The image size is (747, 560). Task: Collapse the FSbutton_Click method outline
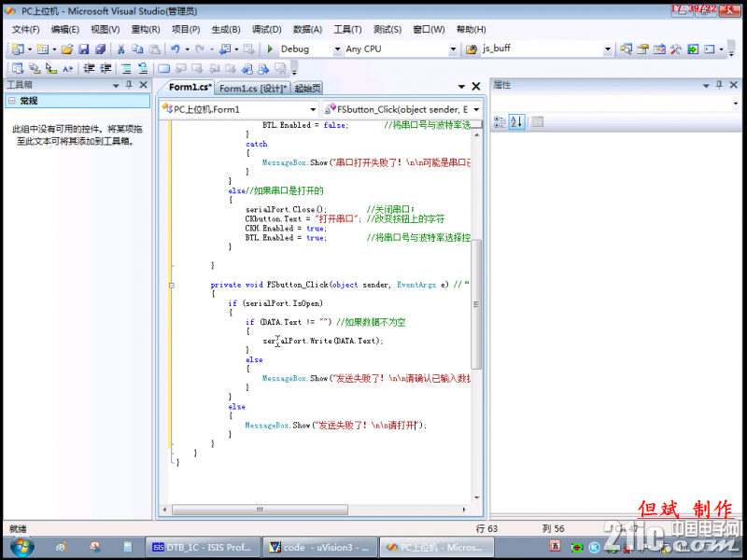point(172,286)
